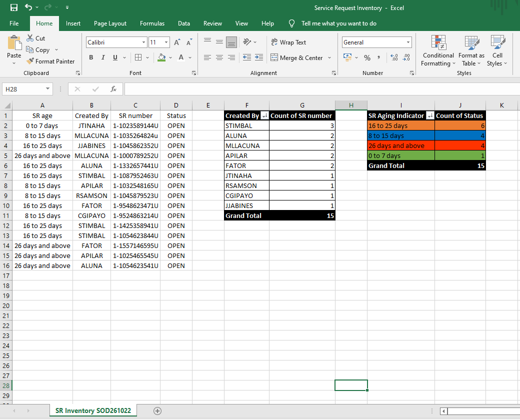520x420 pixels.
Task: Click Tell me what you want to do
Action: point(338,23)
